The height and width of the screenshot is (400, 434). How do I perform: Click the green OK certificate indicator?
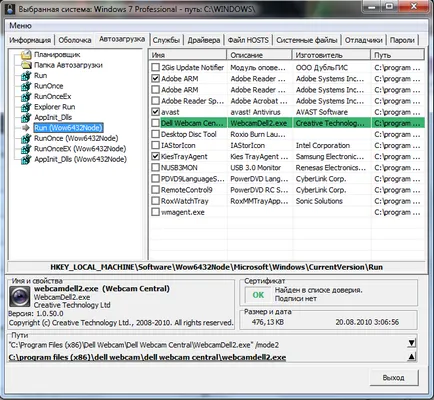(258, 295)
